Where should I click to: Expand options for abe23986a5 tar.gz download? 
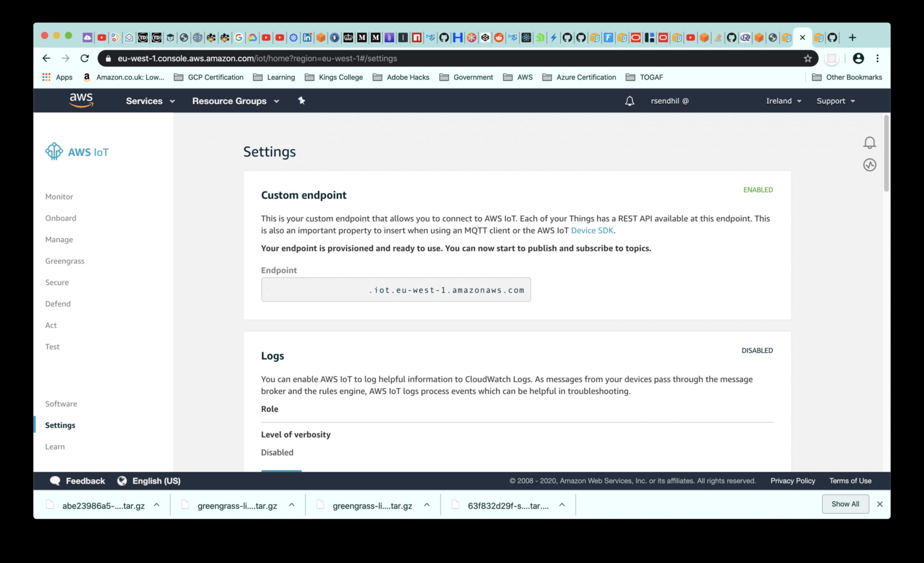[157, 505]
